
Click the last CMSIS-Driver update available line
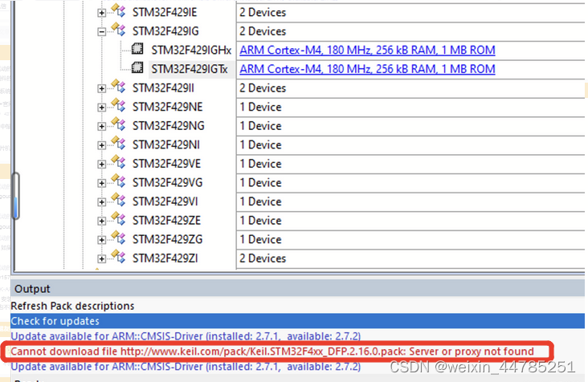(x=186, y=367)
